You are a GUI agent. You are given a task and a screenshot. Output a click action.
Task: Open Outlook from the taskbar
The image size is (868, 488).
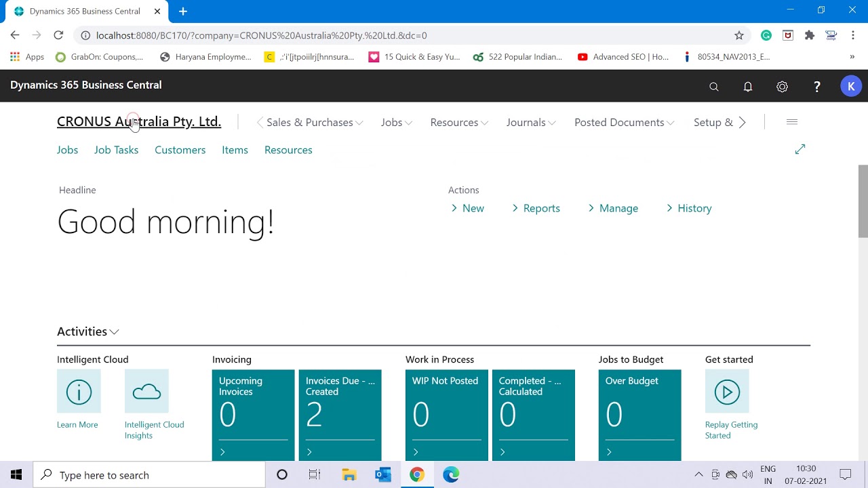point(383,474)
